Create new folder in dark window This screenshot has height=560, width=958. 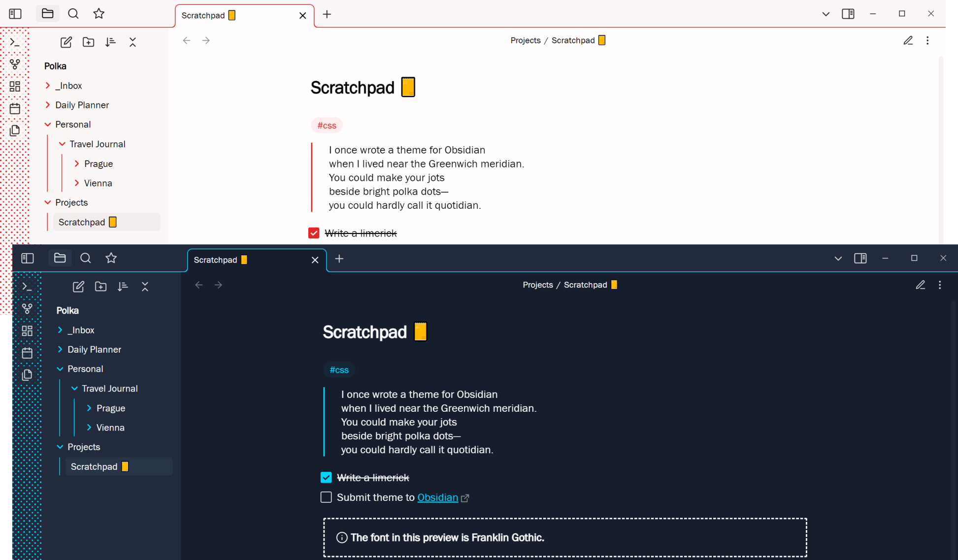pos(101,287)
